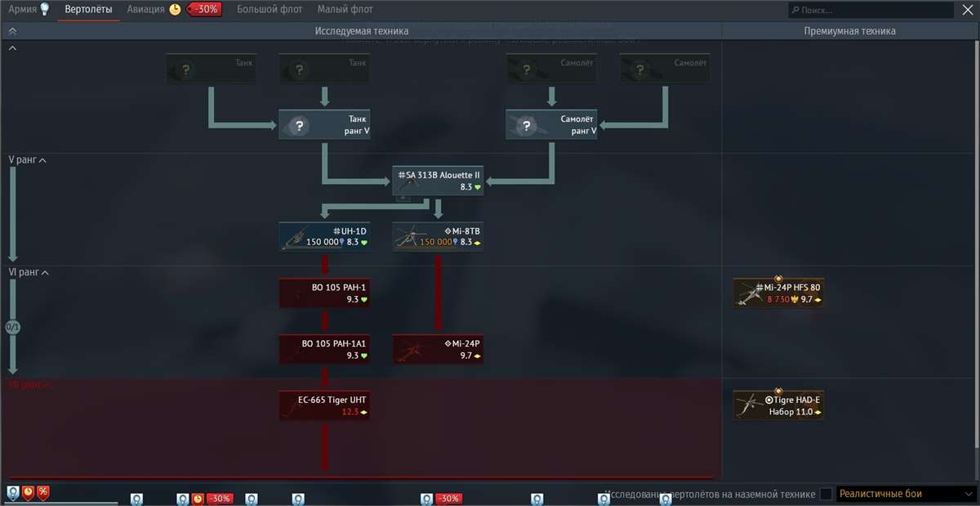Click the red percent discount icon bottom-left
Image resolution: width=980 pixels, height=506 pixels.
(42, 492)
